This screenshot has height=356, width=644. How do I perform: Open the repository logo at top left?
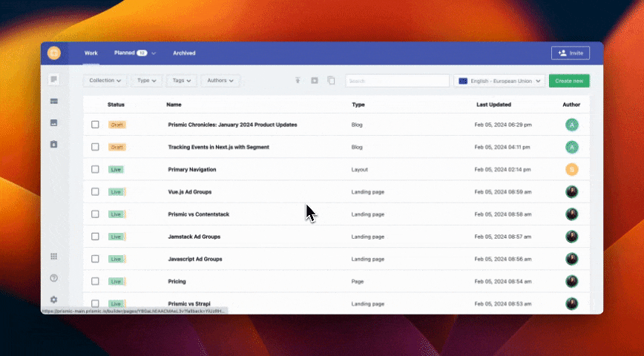[x=54, y=53]
